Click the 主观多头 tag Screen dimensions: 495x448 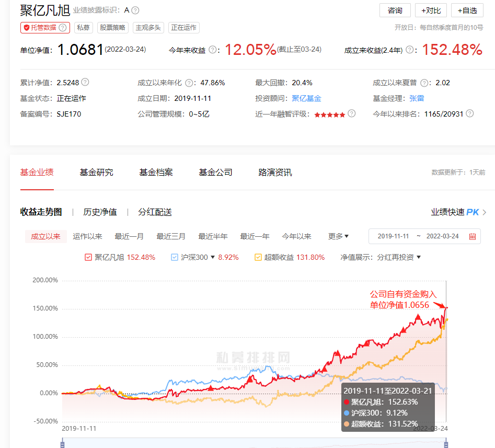point(148,28)
